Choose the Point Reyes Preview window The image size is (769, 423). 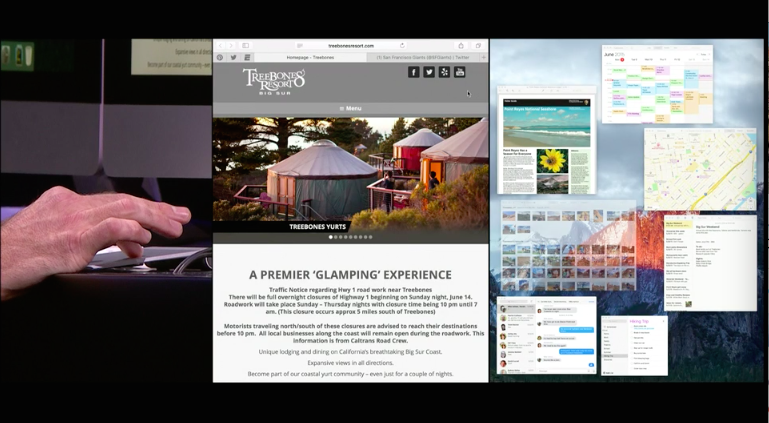[546, 140]
